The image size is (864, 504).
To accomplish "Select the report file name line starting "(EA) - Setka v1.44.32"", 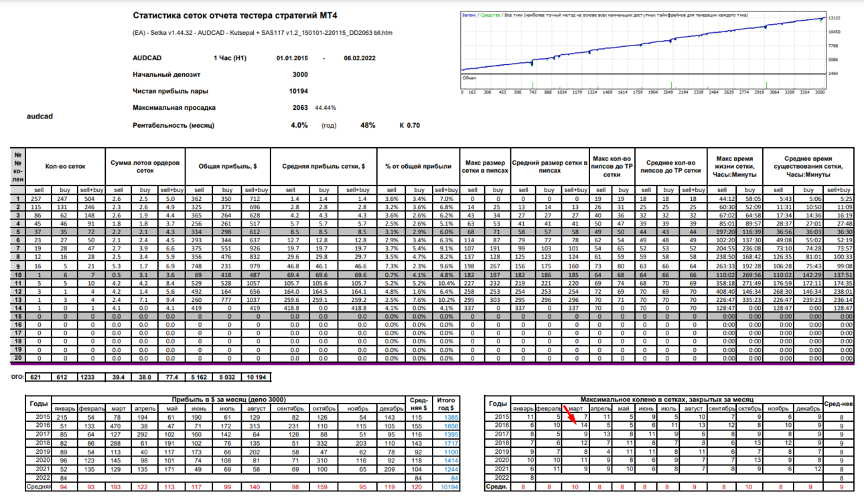I will (x=263, y=32).
